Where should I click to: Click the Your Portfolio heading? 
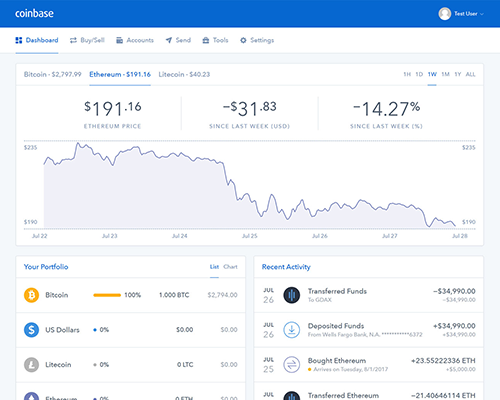46,267
